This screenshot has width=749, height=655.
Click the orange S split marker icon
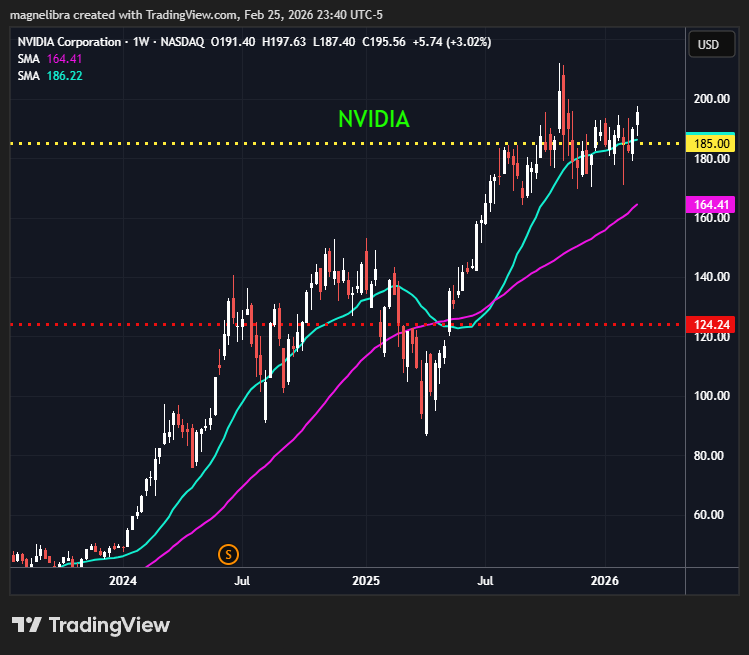228,554
